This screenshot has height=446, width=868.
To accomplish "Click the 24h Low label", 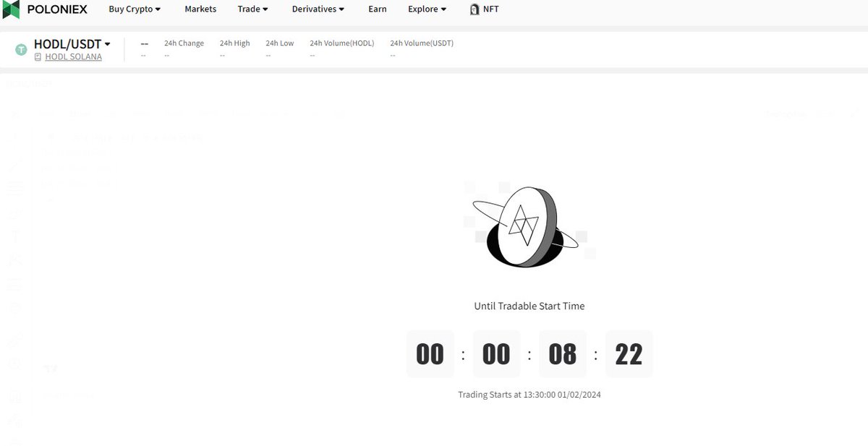I will [x=280, y=43].
